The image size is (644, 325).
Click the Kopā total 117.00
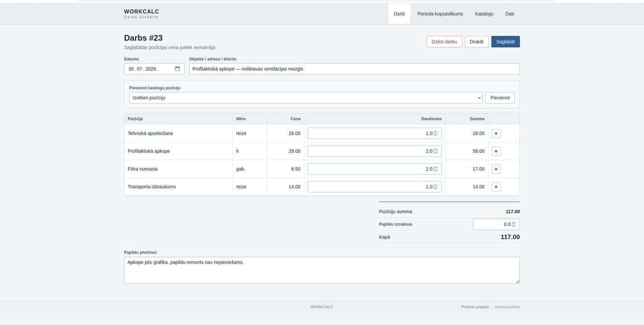(510, 237)
